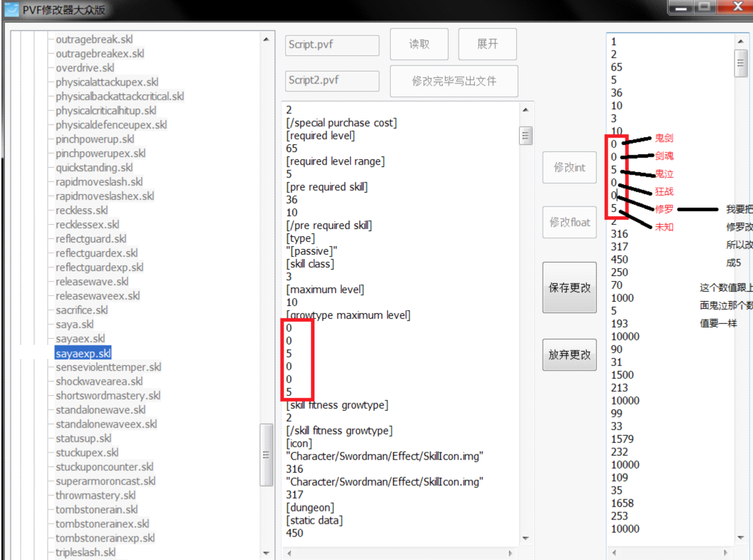
Task: Click script text panel scroll up arrow
Action: pos(526,110)
